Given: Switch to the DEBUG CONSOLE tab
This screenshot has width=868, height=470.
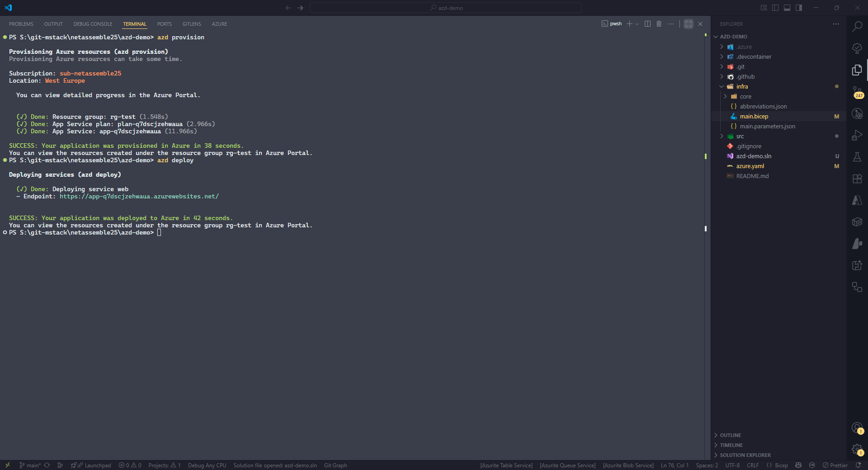Looking at the screenshot, I should point(93,24).
